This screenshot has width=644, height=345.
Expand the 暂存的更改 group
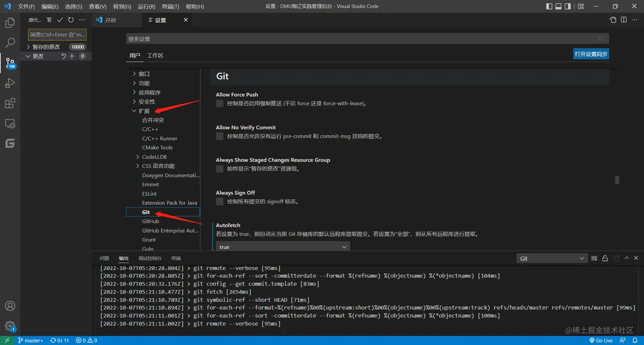(x=28, y=47)
